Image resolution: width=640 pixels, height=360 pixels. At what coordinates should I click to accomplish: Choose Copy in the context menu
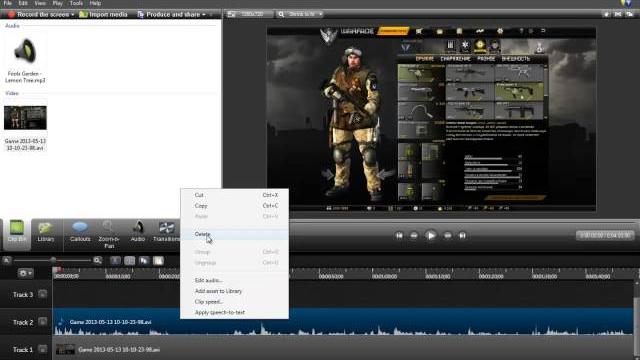tap(235, 206)
